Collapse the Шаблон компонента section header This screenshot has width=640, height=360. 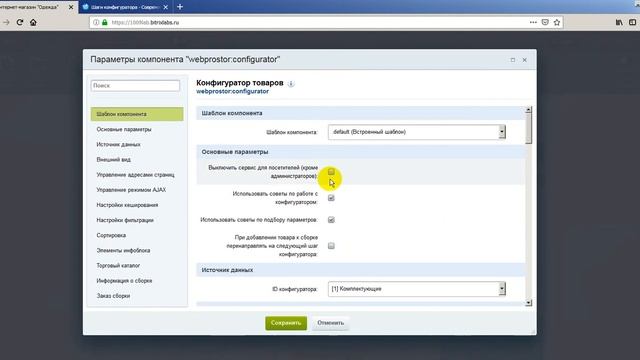point(361,113)
